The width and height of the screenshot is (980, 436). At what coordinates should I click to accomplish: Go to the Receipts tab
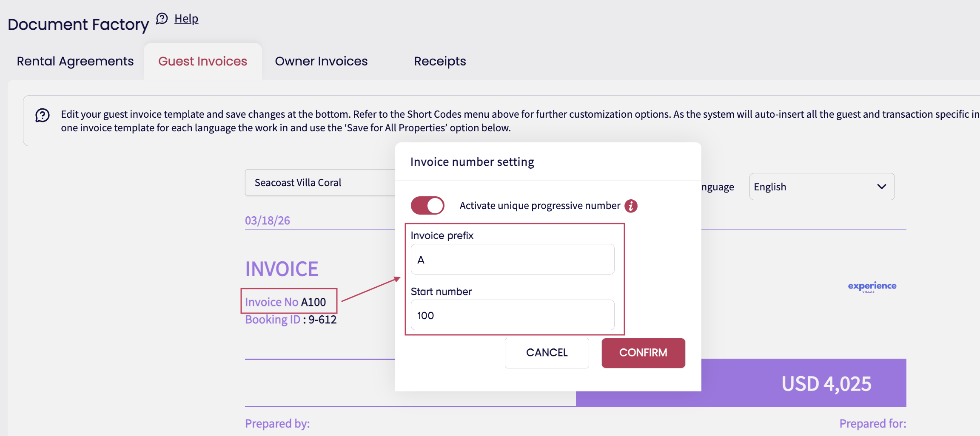click(x=440, y=61)
